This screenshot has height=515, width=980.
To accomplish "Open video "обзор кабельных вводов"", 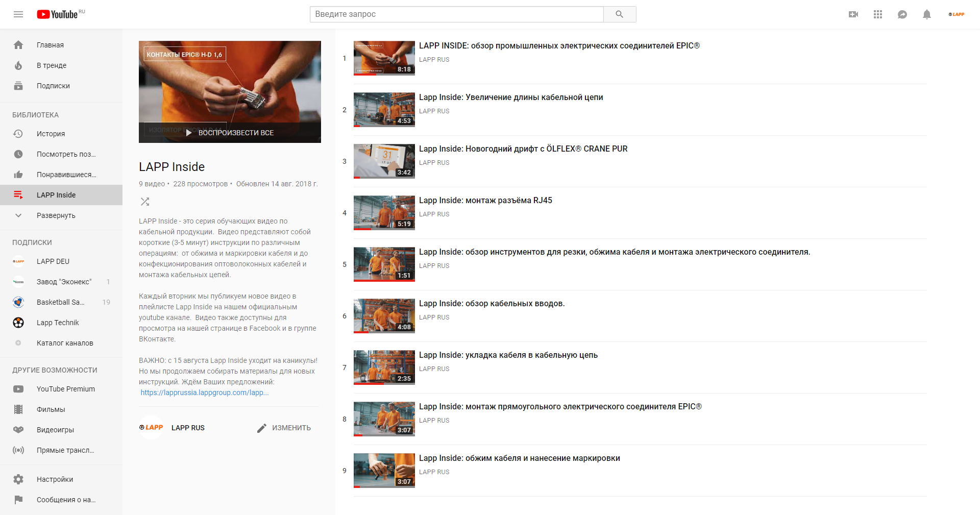I will pyautogui.click(x=492, y=303).
